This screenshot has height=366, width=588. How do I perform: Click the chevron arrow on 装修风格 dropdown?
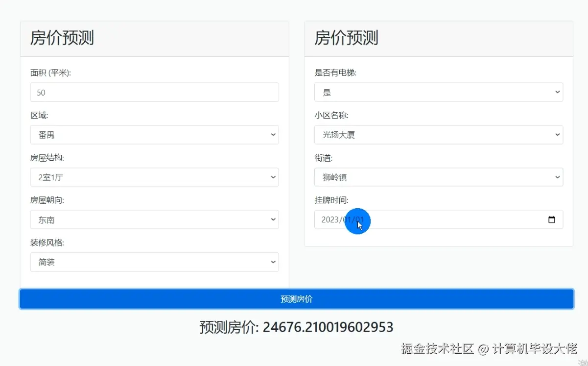click(x=273, y=262)
